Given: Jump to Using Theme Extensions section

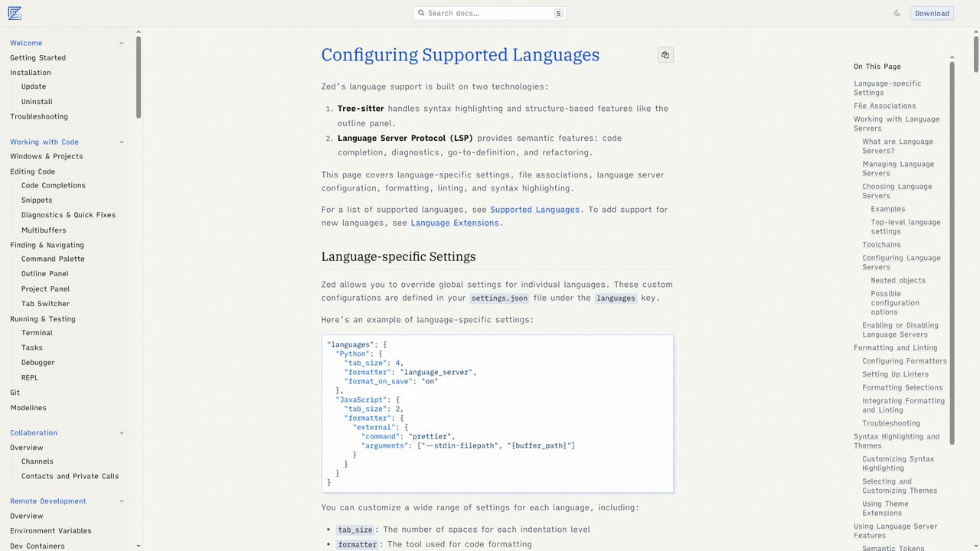Looking at the screenshot, I should click(x=885, y=508).
